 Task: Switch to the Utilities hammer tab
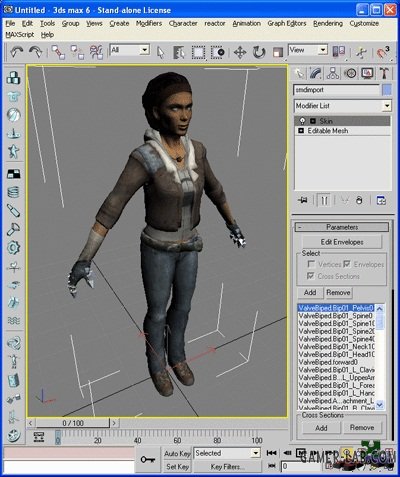(x=385, y=73)
